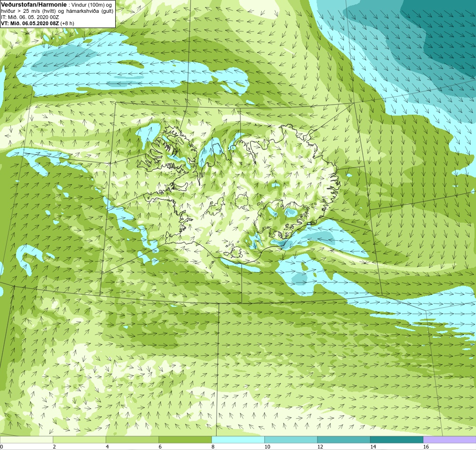Click the light green 2–4 m/s legend swatch

(x=79, y=440)
